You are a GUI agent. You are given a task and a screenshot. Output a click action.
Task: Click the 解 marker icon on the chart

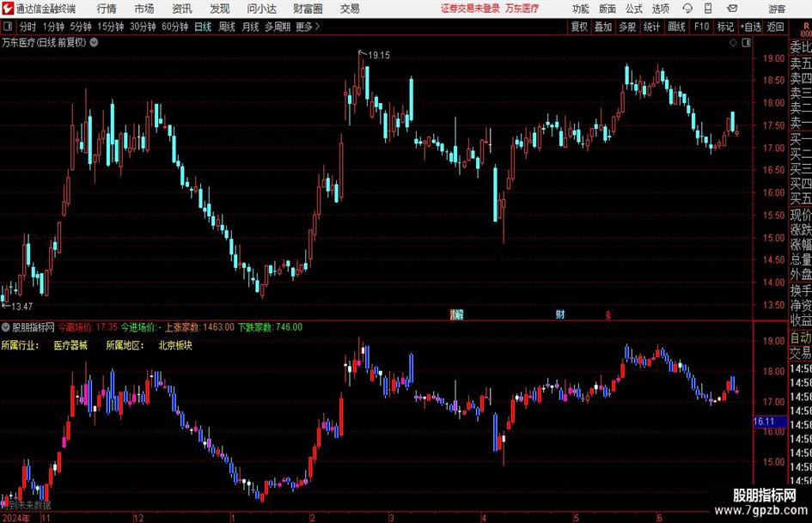pos(457,314)
